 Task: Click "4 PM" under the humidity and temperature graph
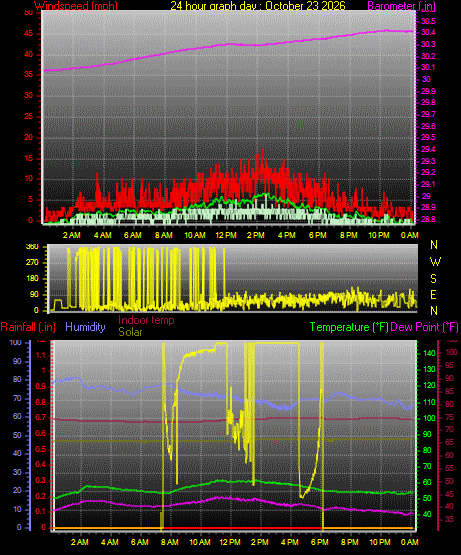(x=290, y=542)
